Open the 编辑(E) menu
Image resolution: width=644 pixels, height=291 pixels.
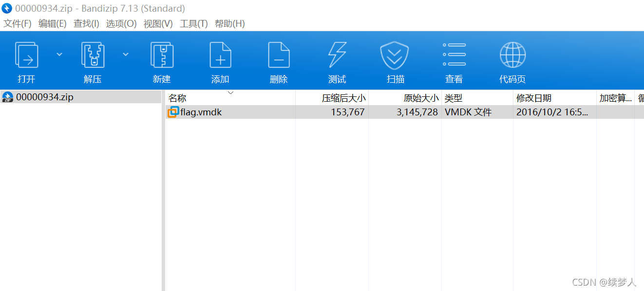point(53,24)
